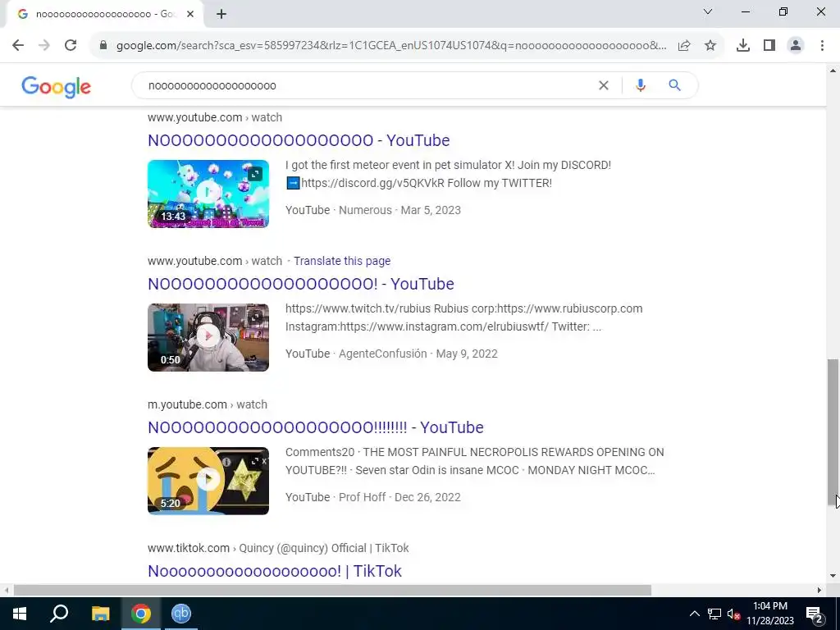Image resolution: width=840 pixels, height=630 pixels.
Task: Open the Nooooo! | TikTok result
Action: tap(274, 571)
